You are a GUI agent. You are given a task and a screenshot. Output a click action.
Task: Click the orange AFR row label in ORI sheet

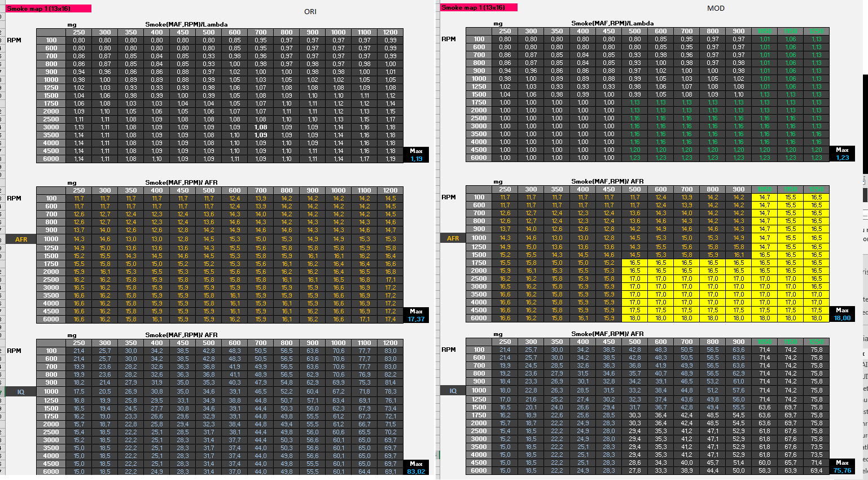click(x=21, y=239)
